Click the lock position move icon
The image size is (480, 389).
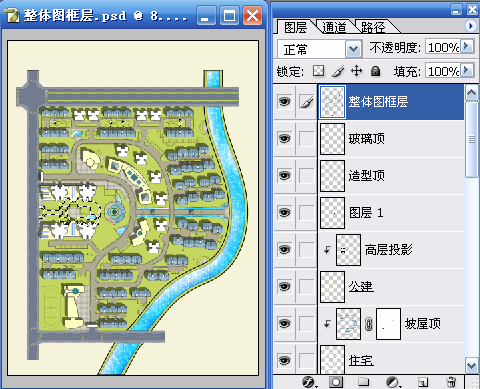356,71
